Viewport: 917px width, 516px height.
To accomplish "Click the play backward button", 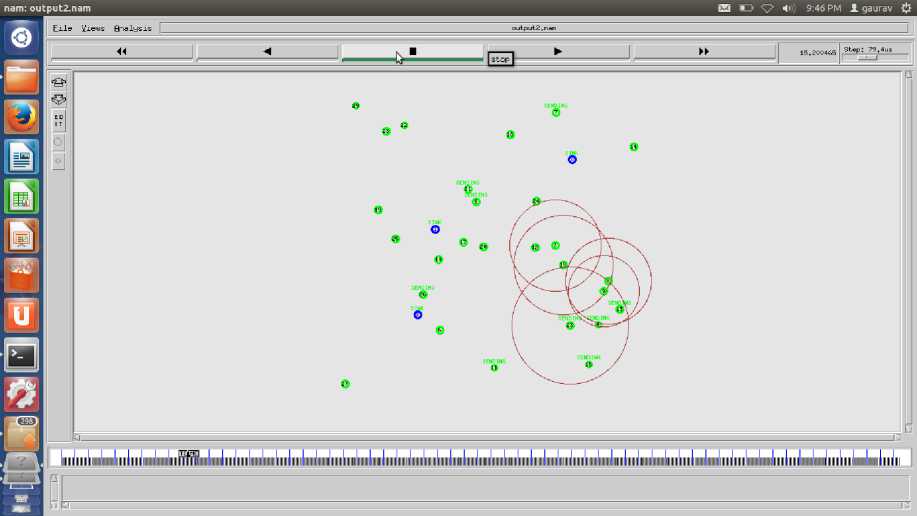I will tap(267, 51).
